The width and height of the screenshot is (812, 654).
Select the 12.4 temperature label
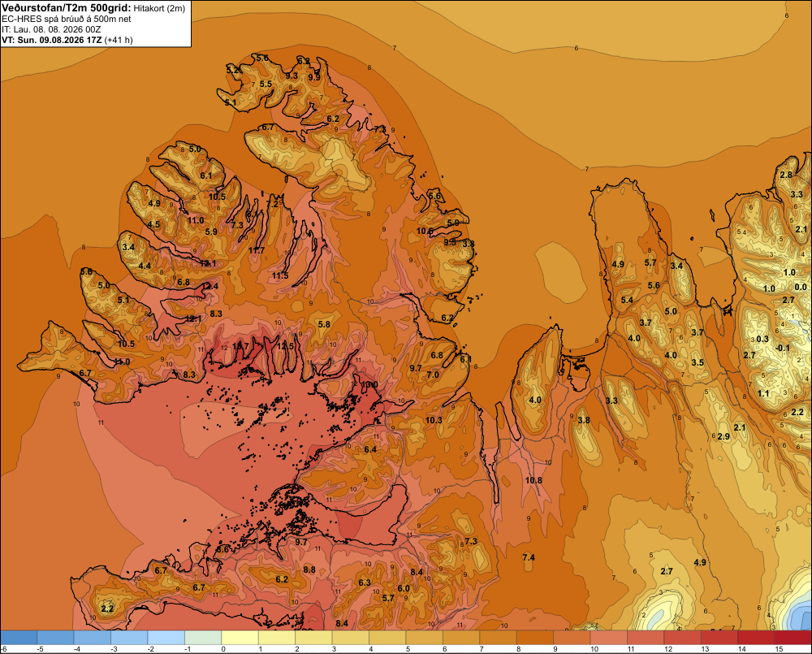coord(209,286)
